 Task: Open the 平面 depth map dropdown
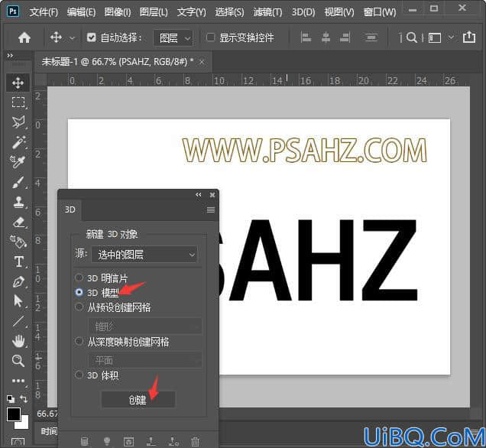tap(144, 360)
